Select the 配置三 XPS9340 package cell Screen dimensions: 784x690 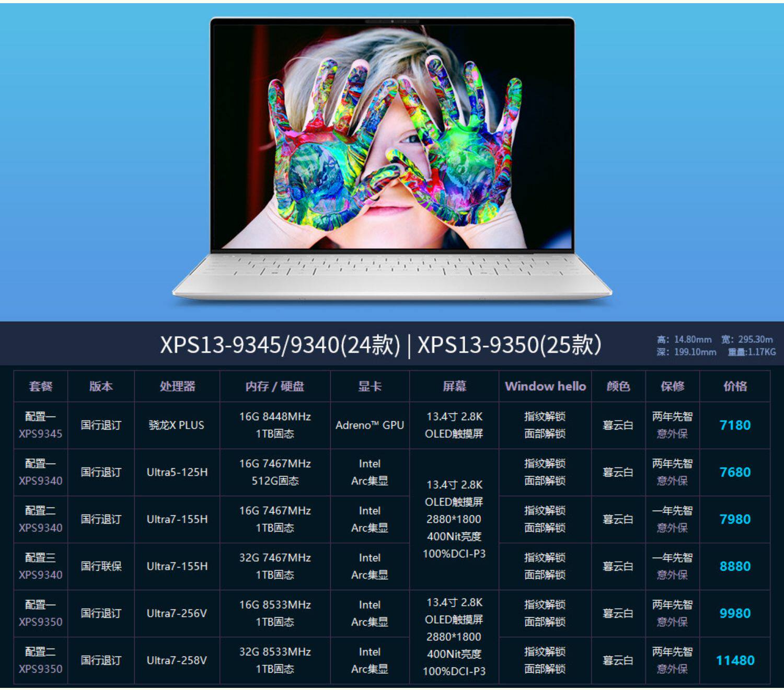tap(41, 566)
